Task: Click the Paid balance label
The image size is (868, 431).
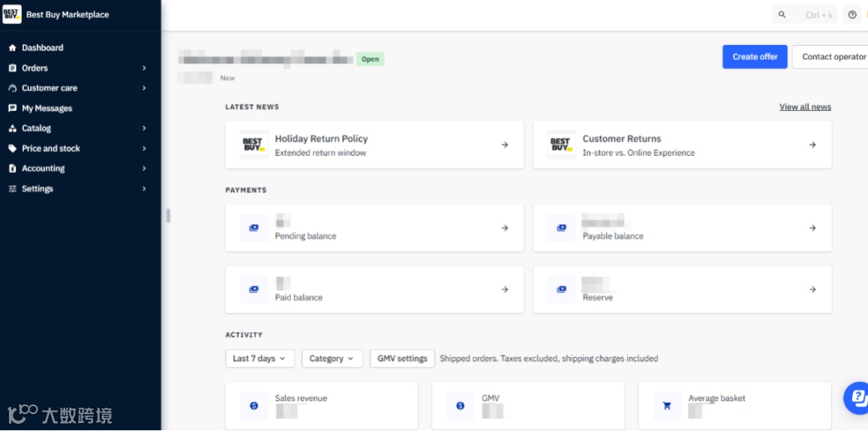Action: point(298,298)
